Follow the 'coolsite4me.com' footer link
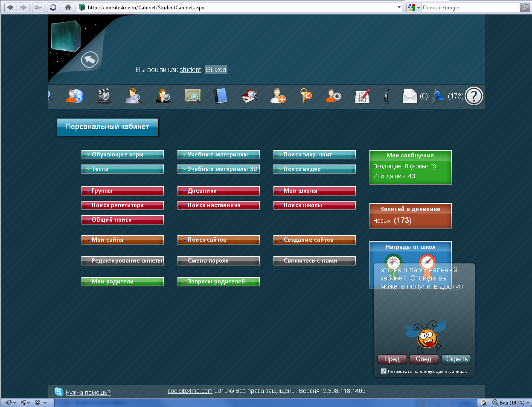This screenshot has height=407, width=532. 190,391
